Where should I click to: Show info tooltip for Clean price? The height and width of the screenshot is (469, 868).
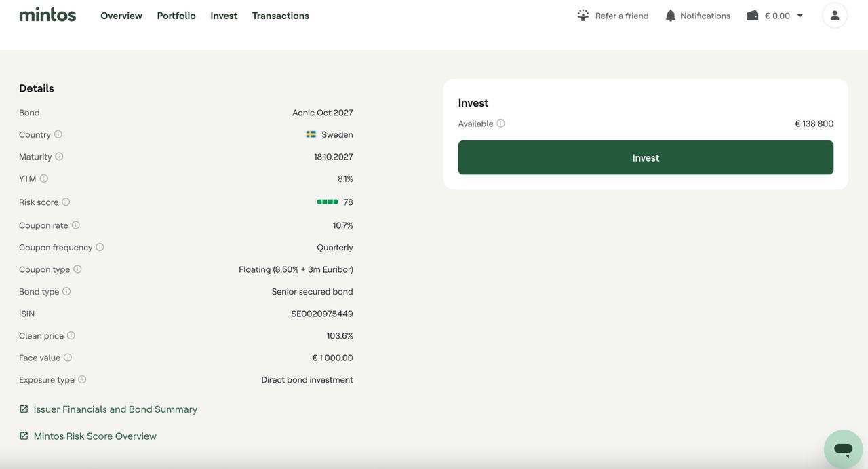[x=71, y=335]
